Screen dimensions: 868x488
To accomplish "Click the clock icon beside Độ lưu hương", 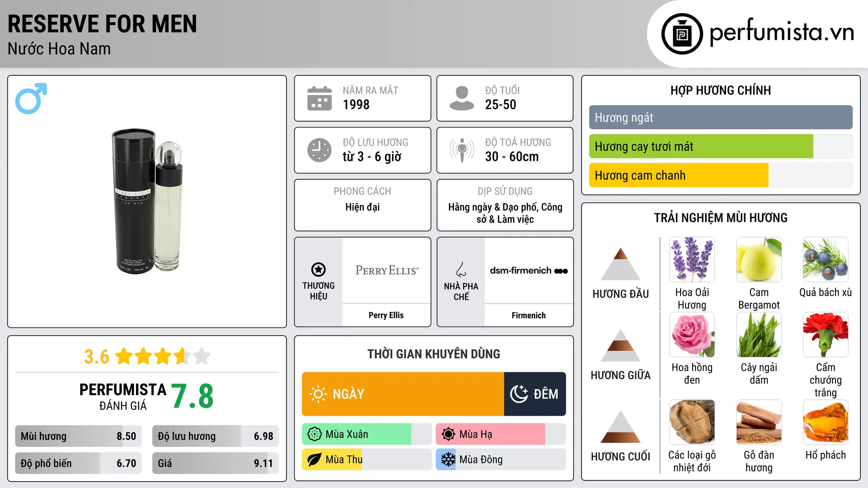I will pyautogui.click(x=320, y=150).
